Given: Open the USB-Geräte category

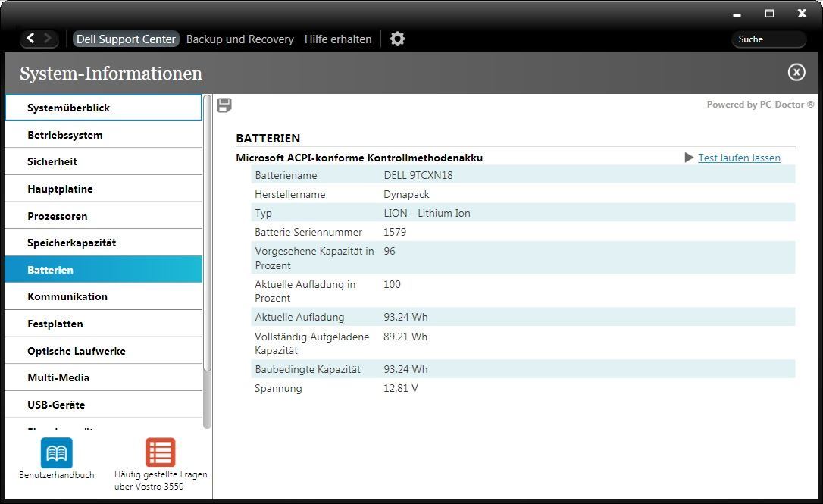Looking at the screenshot, I should [103, 405].
